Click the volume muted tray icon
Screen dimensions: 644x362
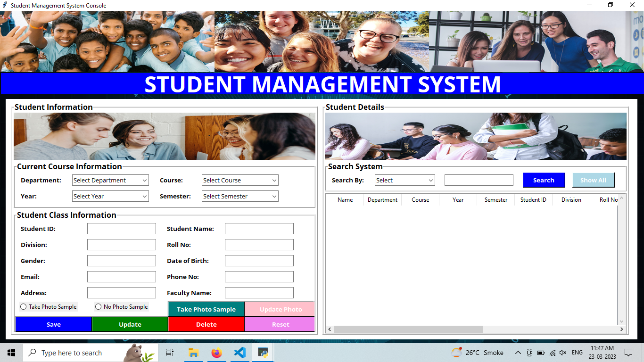pos(563,353)
